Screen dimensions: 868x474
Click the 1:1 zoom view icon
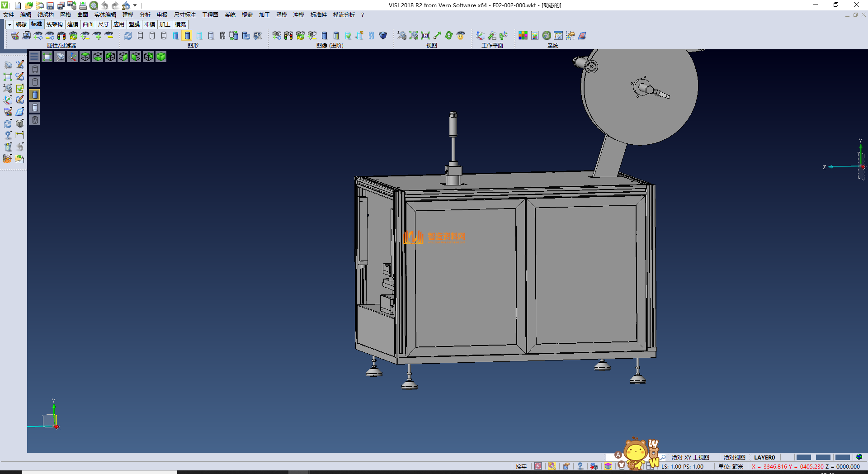click(x=425, y=35)
